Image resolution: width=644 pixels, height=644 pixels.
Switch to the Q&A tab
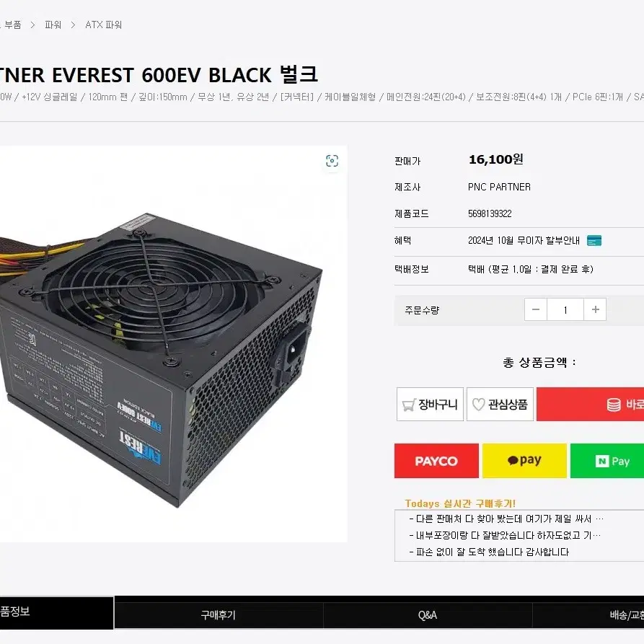428,615
